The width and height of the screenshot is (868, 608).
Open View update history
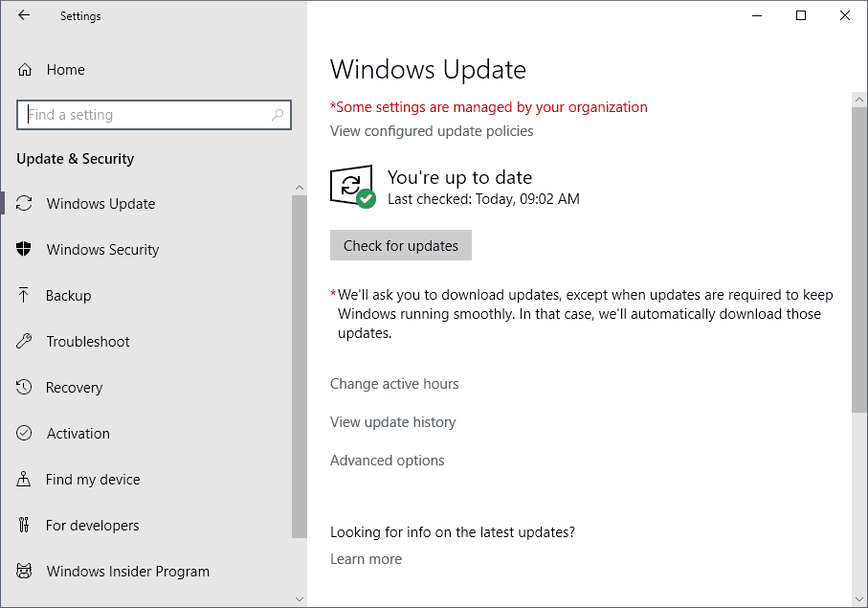pos(392,421)
